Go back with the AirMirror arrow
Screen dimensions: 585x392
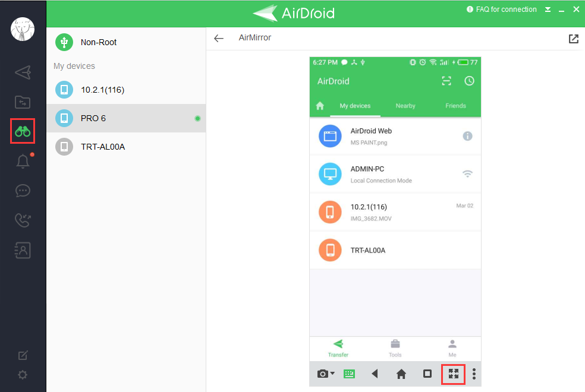[x=219, y=38]
